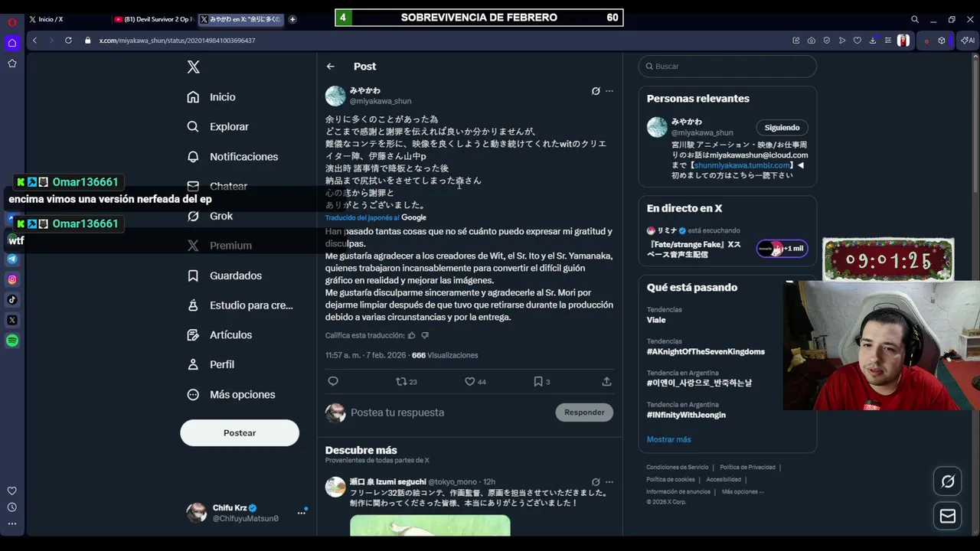
Task: Open history clock in Opera sidebar
Action: tap(12, 507)
